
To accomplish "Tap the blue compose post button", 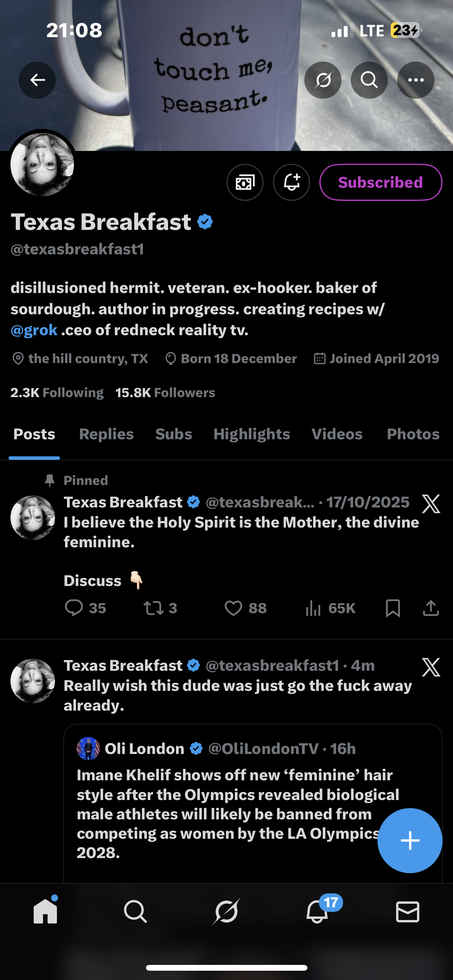I will (x=410, y=840).
